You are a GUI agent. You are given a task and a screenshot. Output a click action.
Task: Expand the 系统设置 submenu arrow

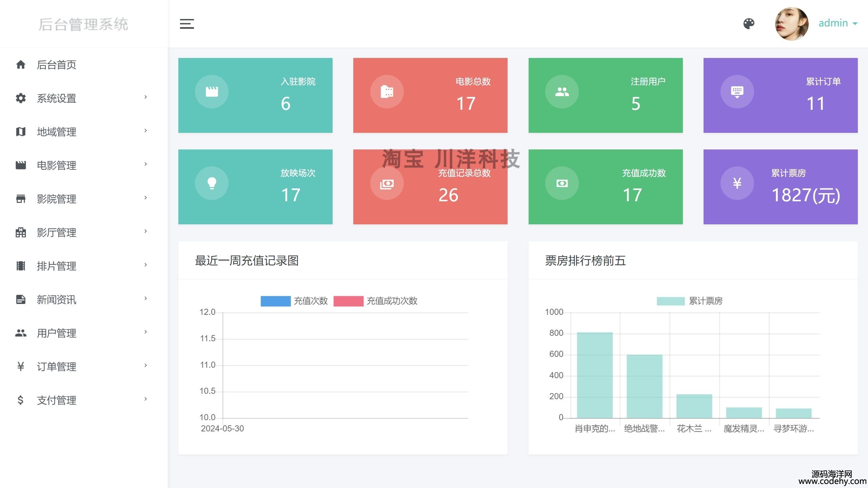click(145, 97)
